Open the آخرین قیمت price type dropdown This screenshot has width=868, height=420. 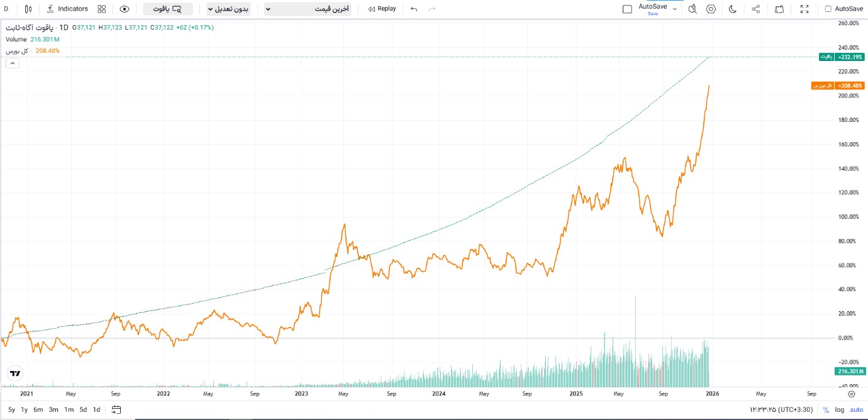pos(308,9)
